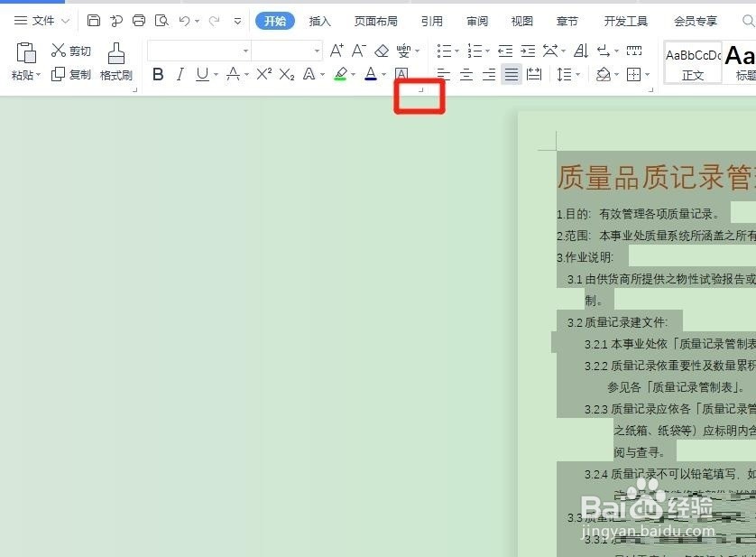The image size is (756, 557).
Task: Switch to the 插入 tab
Action: (x=319, y=22)
